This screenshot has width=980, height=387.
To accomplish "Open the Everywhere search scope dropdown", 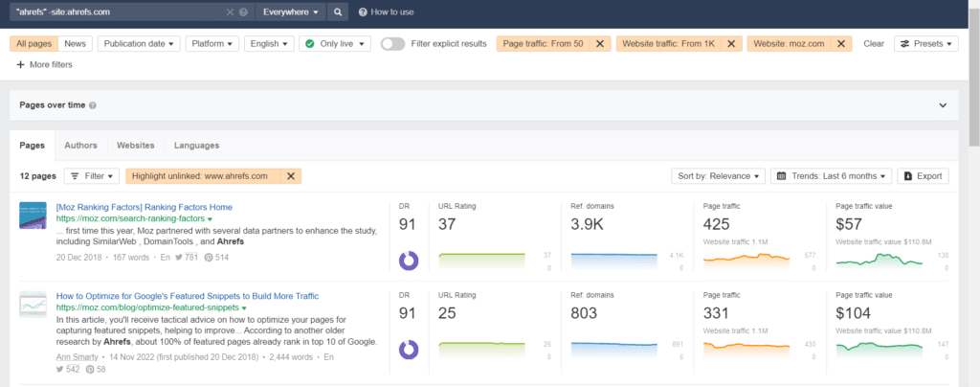I will coord(291,11).
